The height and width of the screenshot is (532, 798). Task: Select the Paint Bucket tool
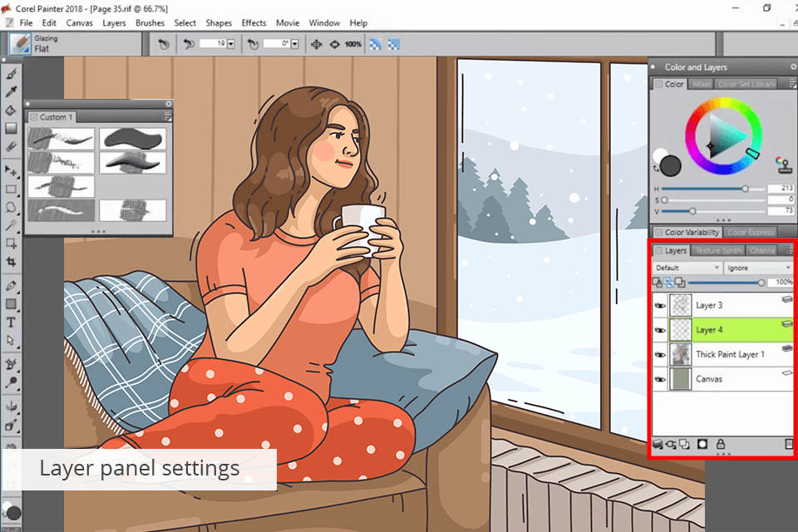coord(11,111)
